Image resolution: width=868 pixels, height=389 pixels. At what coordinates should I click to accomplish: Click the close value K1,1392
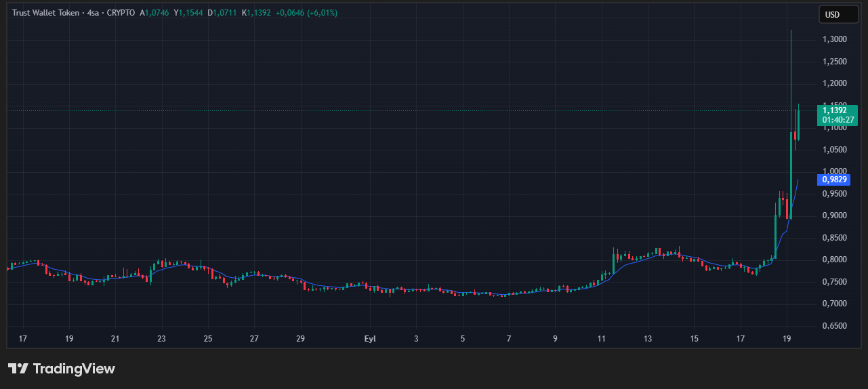tap(256, 13)
